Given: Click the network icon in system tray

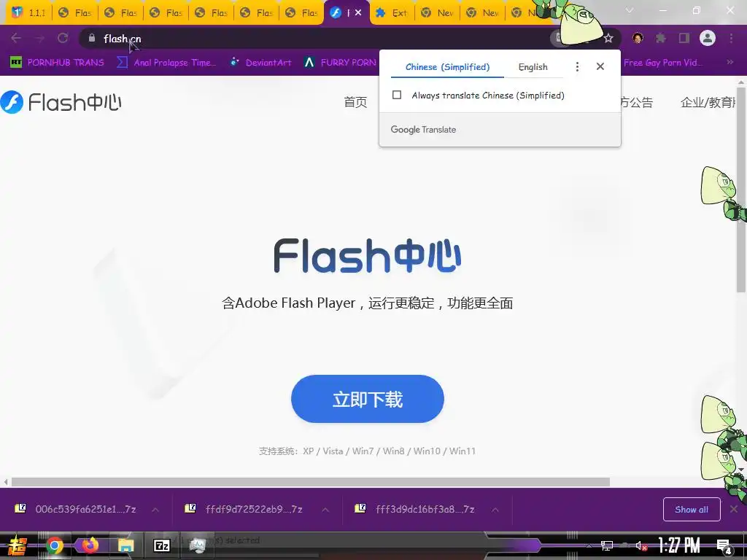Looking at the screenshot, I should pyautogui.click(x=606, y=545).
